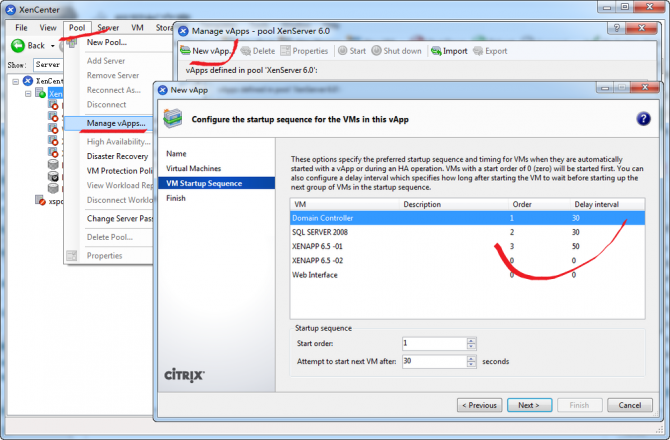
Task: Open the Back button dropdown arrow
Action: 53,46
